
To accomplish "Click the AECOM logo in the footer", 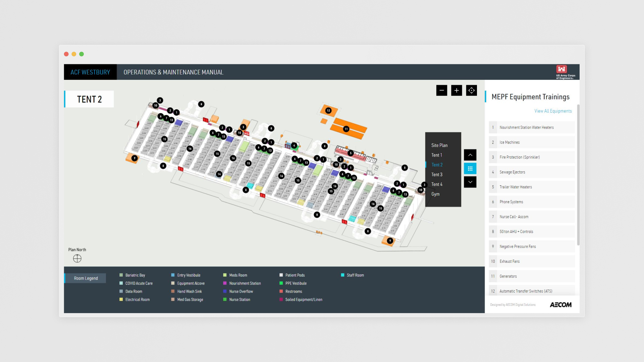I will [560, 305].
